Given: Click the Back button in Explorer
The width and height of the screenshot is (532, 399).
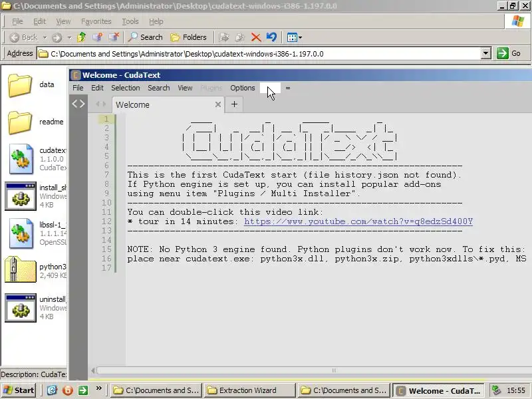Looking at the screenshot, I should (x=24, y=37).
